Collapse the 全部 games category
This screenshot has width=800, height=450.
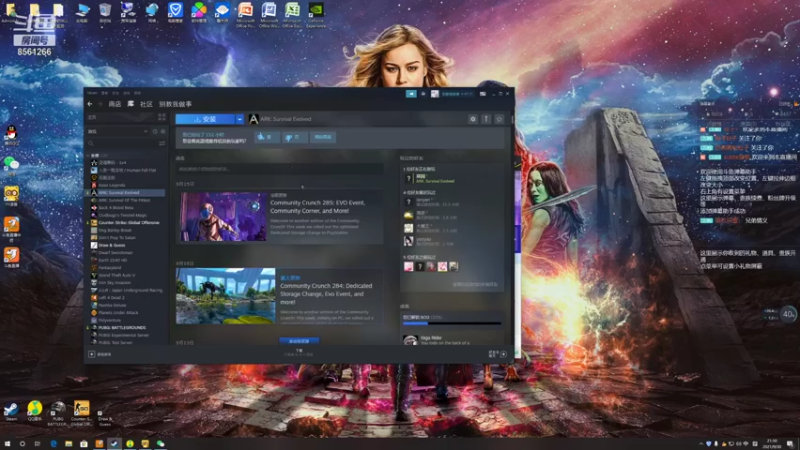tap(89, 155)
